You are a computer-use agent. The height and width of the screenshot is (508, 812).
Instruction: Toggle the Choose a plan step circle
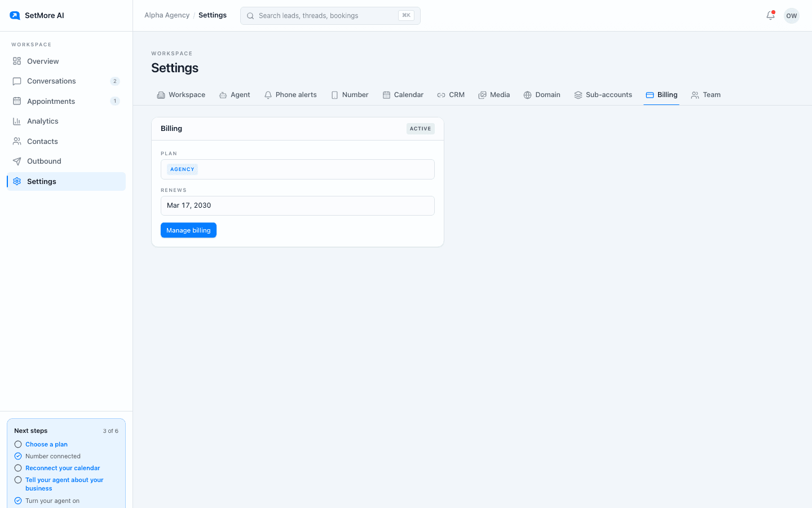tap(18, 444)
